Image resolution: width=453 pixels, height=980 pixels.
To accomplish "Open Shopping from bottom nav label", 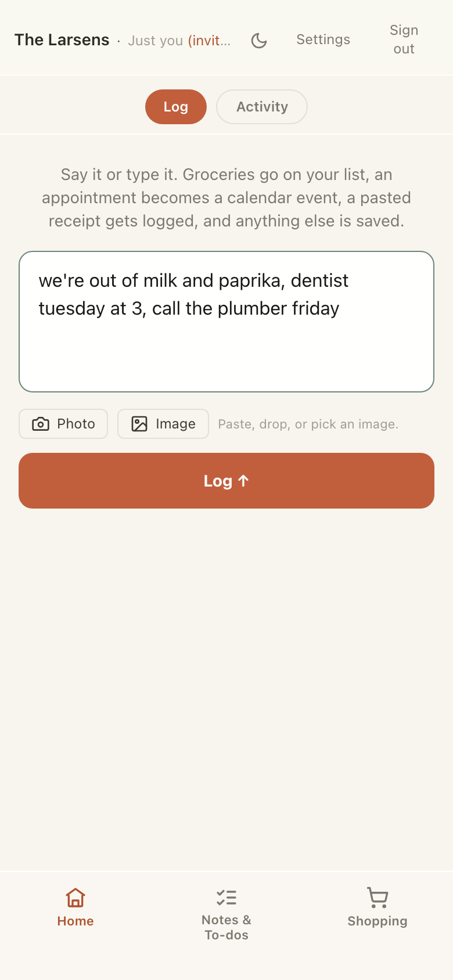I will [378, 921].
